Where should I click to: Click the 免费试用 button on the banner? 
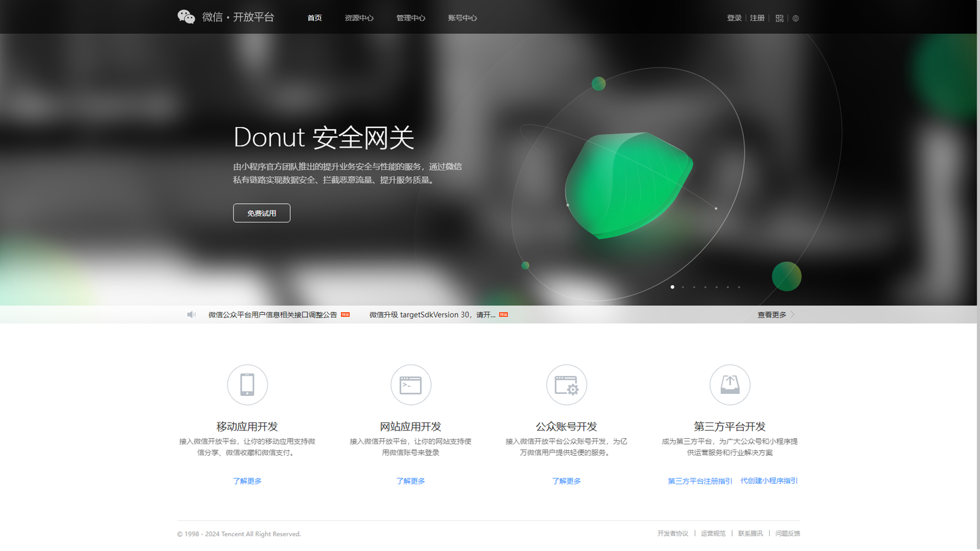(261, 213)
